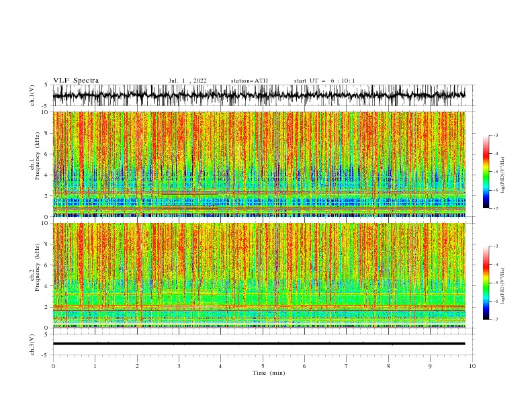Click the "4" tick on the Time axis
532x411 pixels.
pyautogui.click(x=220, y=366)
